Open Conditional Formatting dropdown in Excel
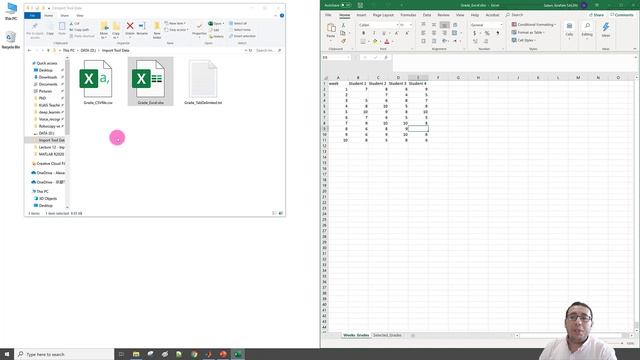 533,24
